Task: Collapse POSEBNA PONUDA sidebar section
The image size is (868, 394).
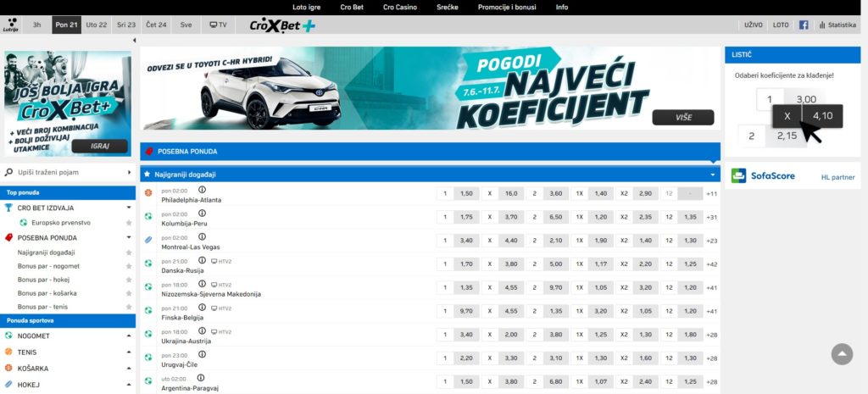Action: click(129, 237)
